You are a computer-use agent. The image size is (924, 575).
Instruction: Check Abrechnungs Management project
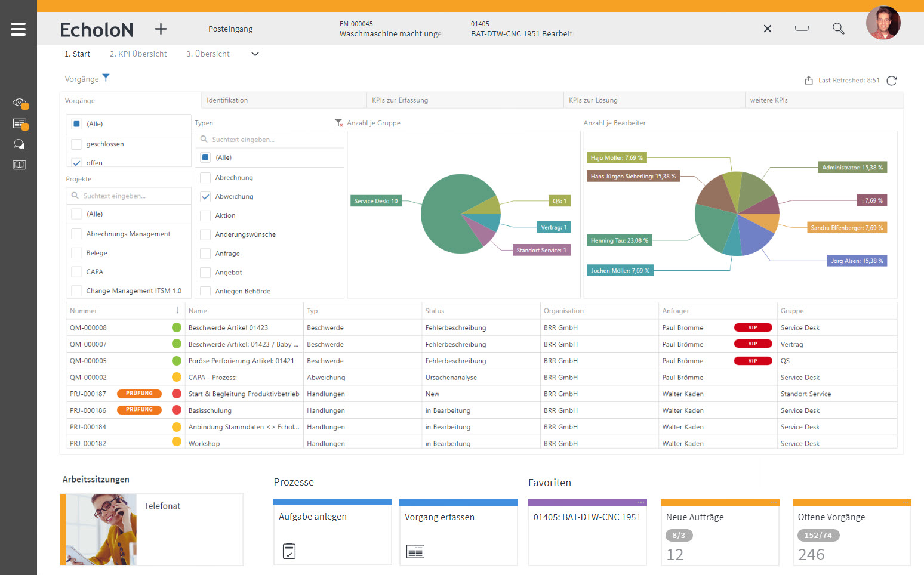coord(76,234)
